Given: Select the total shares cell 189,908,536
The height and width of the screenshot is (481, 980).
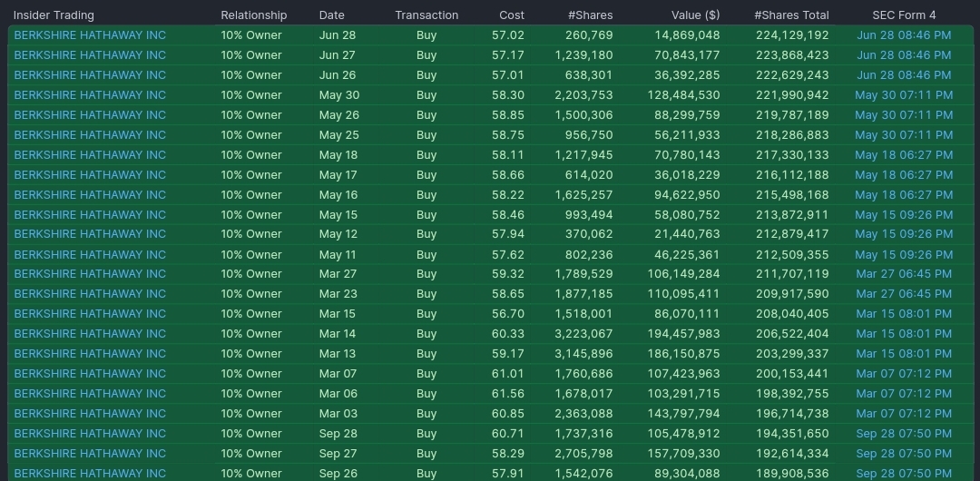Looking at the screenshot, I should 792,474.
